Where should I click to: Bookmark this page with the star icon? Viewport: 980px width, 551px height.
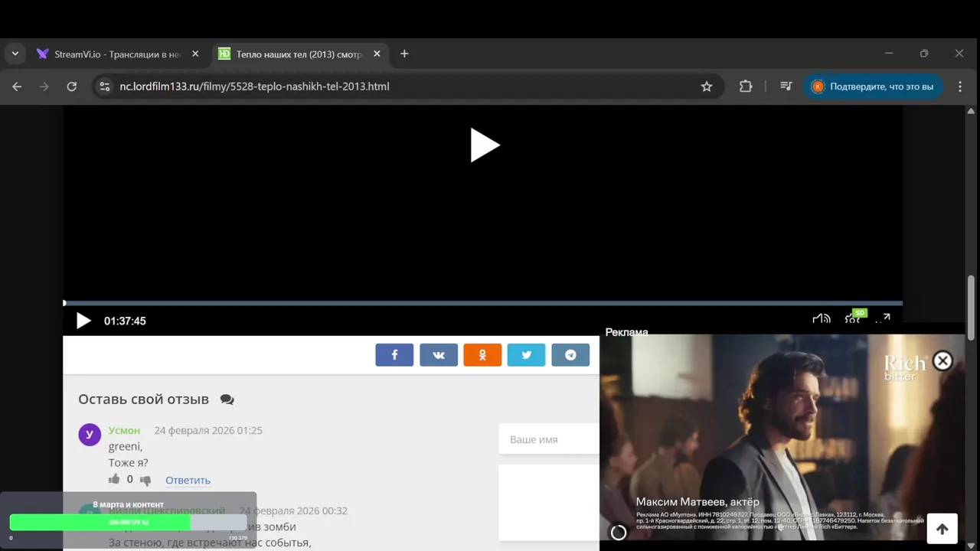(707, 86)
